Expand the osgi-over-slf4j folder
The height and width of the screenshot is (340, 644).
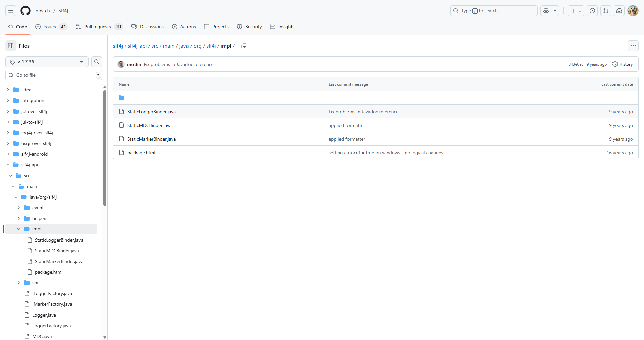[8, 143]
